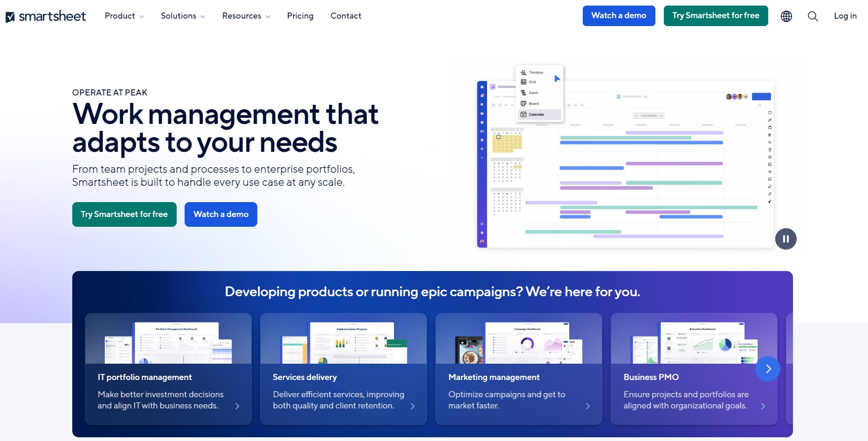Click the text 'Optimize campaigns and get to'
Viewport: 868px width, 441px height.
(507, 394)
